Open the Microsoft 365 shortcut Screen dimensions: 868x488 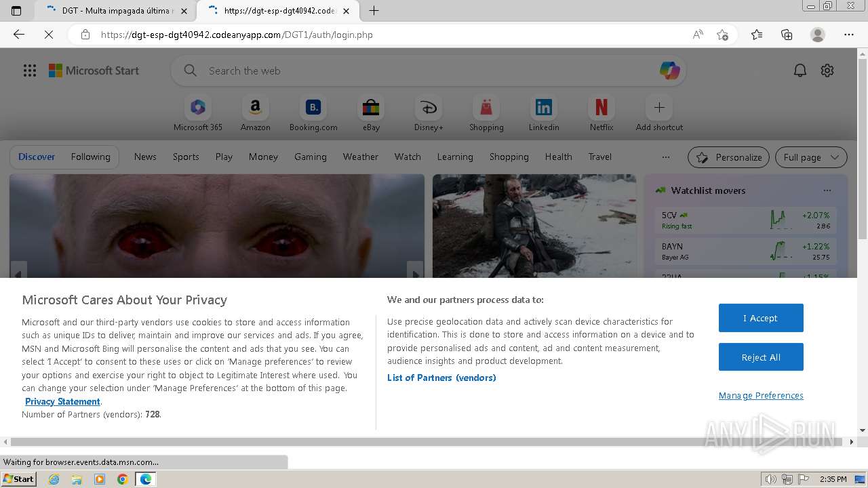198,114
